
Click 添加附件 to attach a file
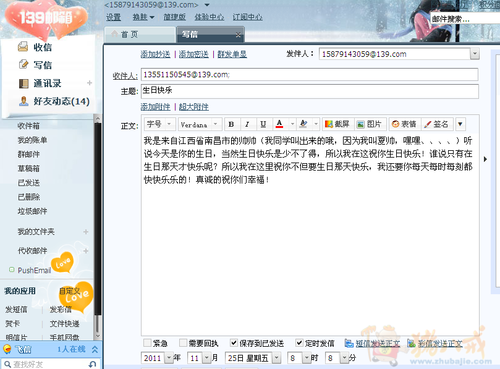155,107
